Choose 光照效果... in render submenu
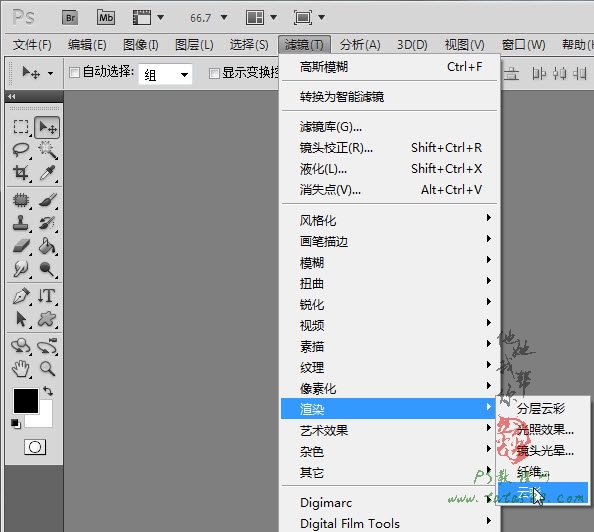594x532 pixels. point(543,429)
